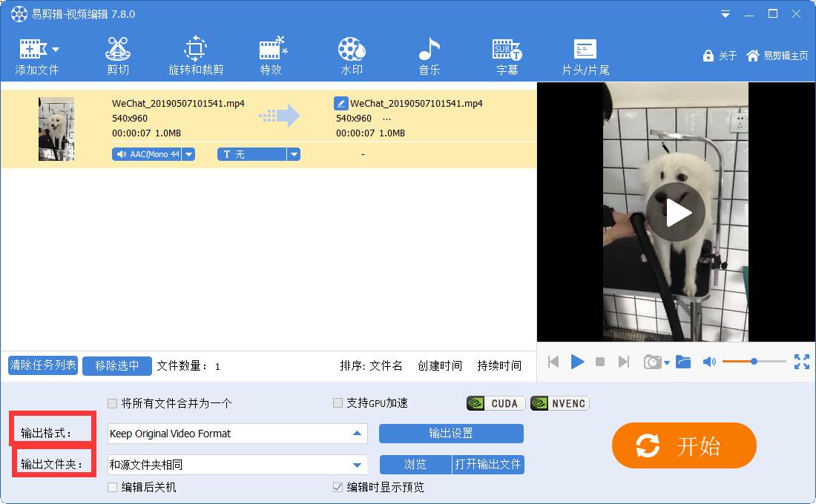Screen dimensions: 816x504
Task: Enable 将所有文件合并为一个 checkbox
Action: (112, 403)
